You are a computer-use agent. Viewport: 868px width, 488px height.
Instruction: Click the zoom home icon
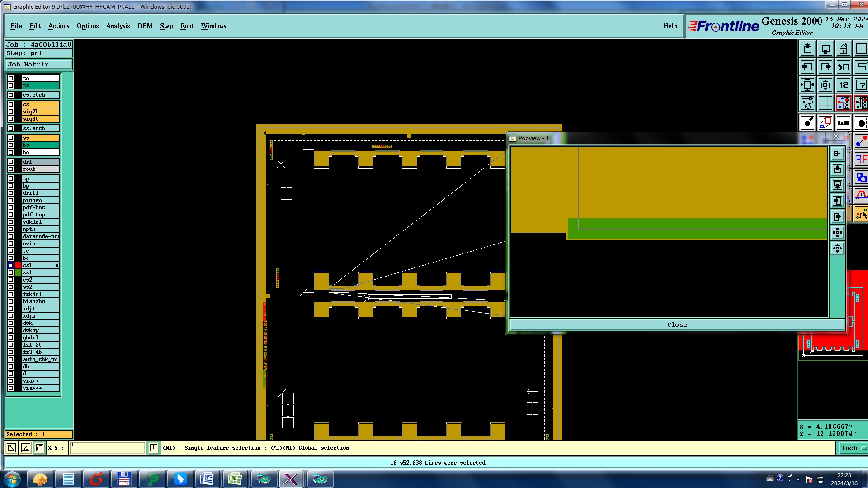point(844,49)
